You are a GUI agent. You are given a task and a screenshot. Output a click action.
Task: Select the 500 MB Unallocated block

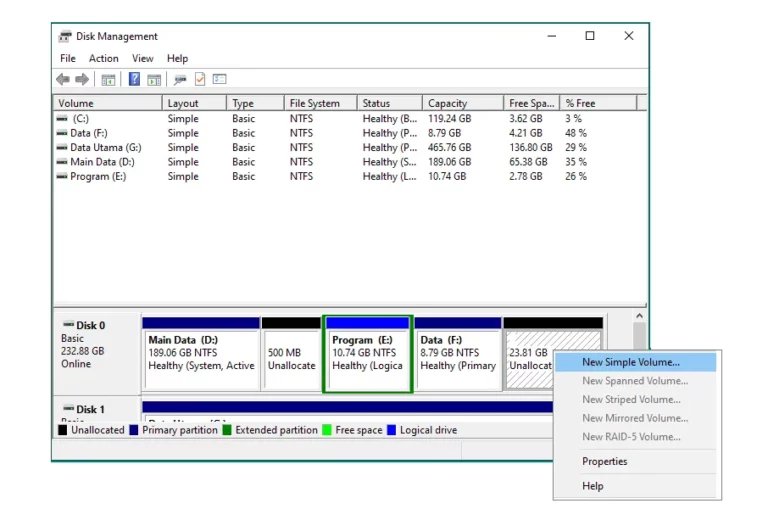pyautogui.click(x=291, y=353)
